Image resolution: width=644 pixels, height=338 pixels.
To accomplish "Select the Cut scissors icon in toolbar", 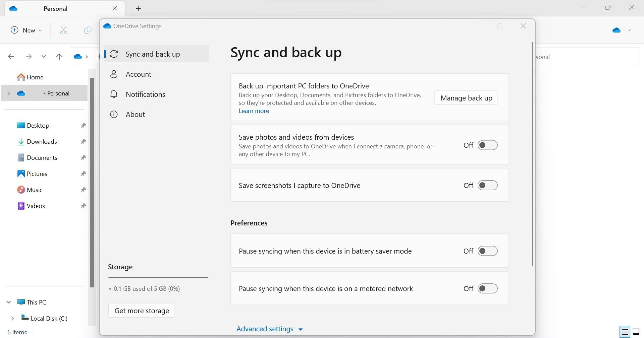I will pos(63,30).
